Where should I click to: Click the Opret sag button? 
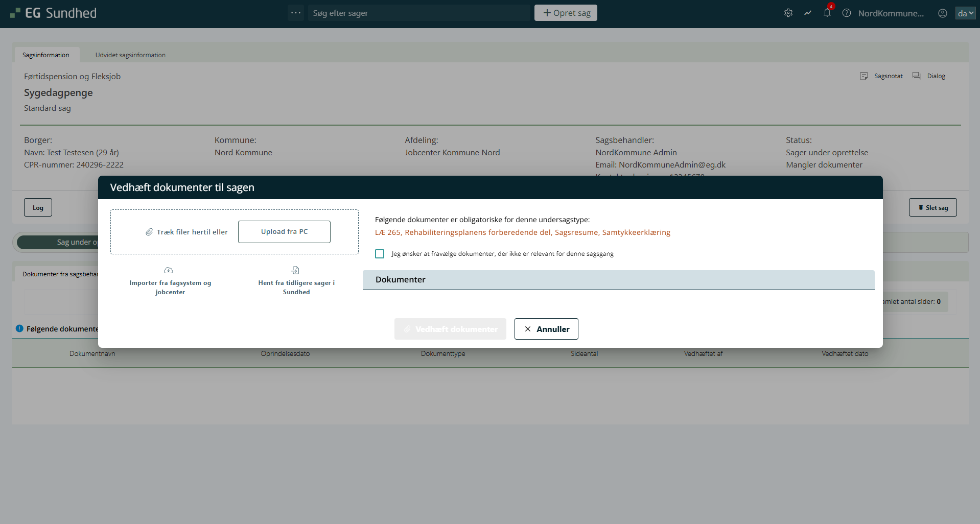[x=566, y=13]
